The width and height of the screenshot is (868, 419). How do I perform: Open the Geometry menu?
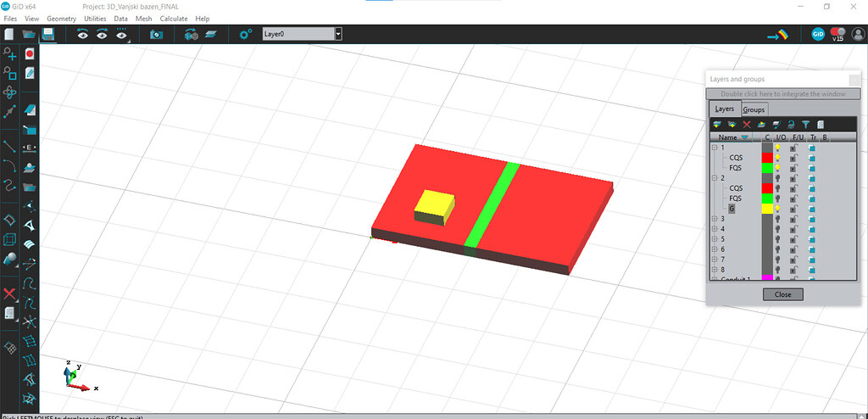[61, 18]
